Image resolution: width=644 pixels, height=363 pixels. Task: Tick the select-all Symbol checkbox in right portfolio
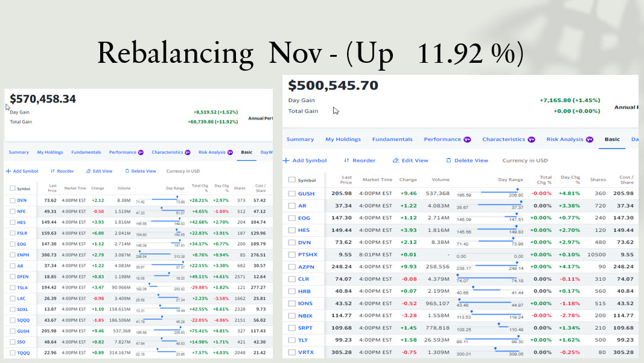[292, 179]
